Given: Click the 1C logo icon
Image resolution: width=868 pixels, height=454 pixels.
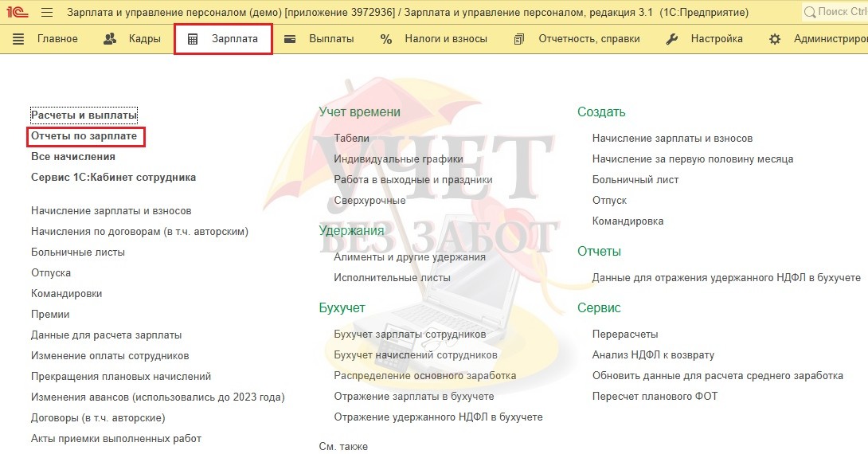Looking at the screenshot, I should (18, 12).
